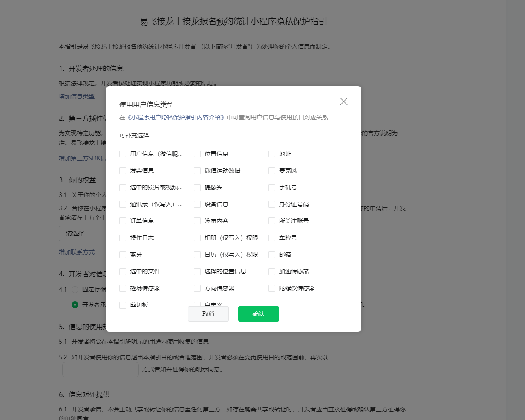Image resolution: width=525 pixels, height=420 pixels.
Task: Tick the 手机号 checkbox
Action: pyautogui.click(x=272, y=187)
